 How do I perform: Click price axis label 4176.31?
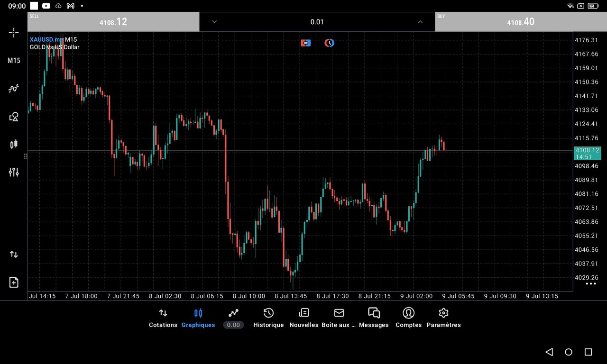coord(586,40)
